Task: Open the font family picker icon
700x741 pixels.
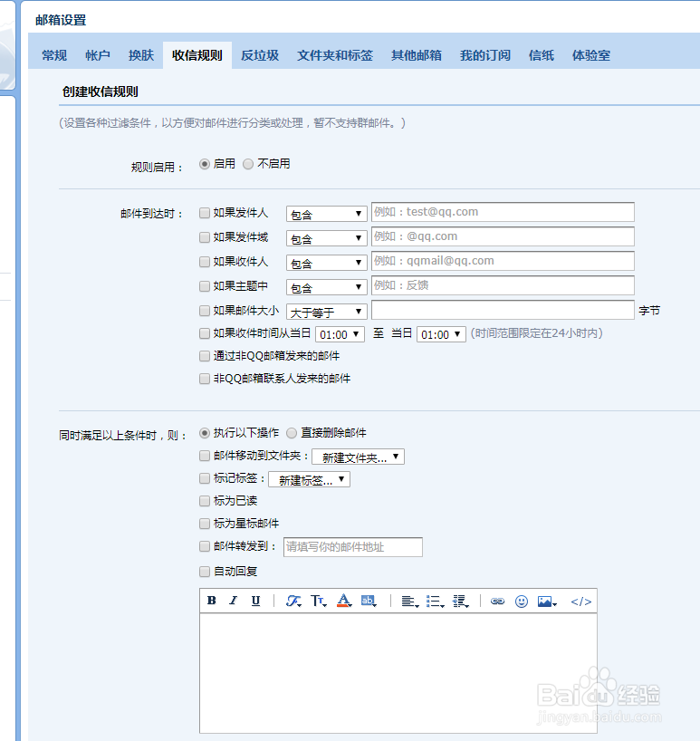Action: pos(293,601)
